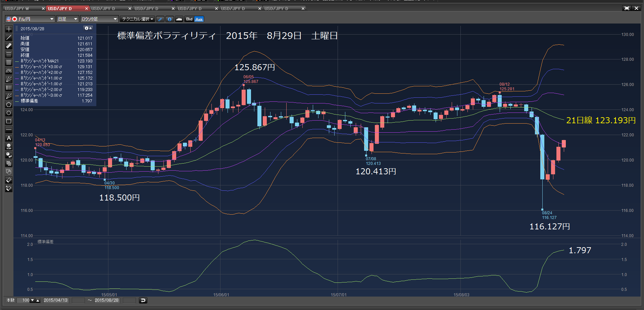
Task: Decrease 本数 count with down arrow
Action: (33, 300)
